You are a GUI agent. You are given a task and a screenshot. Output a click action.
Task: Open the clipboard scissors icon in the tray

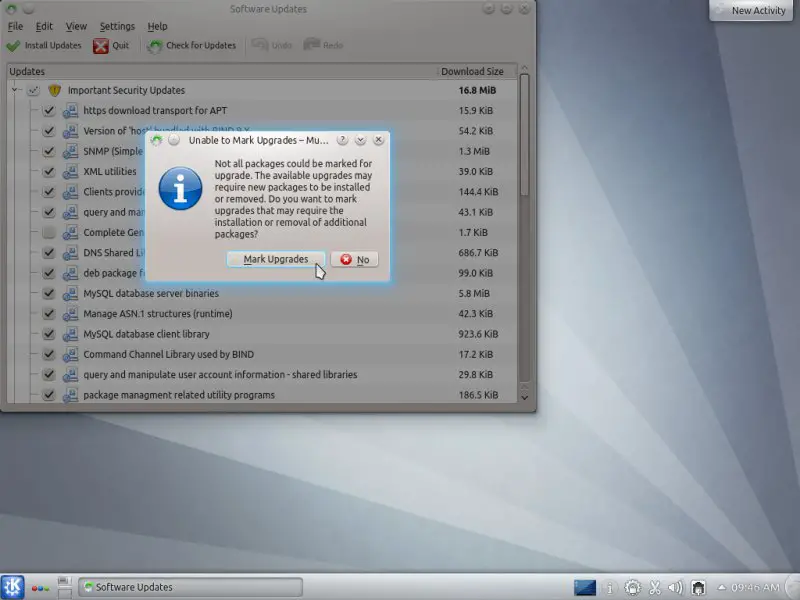pos(655,588)
